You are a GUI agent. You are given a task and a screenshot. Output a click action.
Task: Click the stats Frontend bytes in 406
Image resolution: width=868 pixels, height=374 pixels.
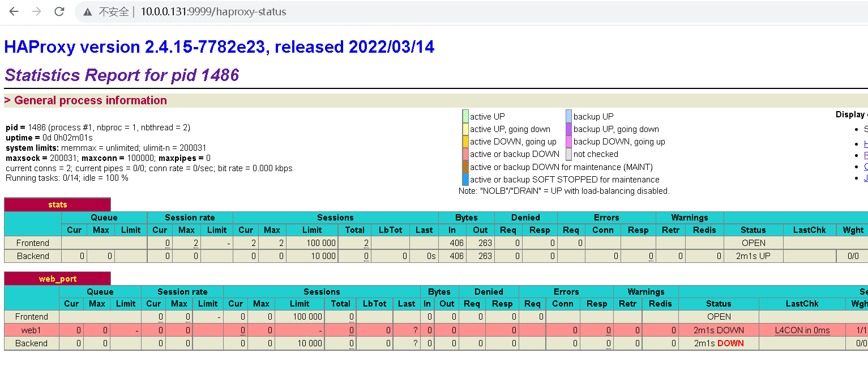click(x=456, y=243)
